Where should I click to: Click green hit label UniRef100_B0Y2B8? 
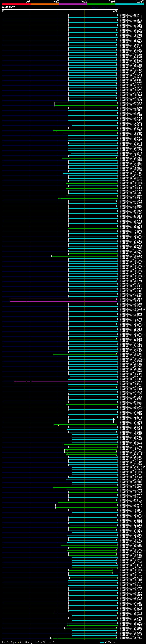[x=131, y=103]
